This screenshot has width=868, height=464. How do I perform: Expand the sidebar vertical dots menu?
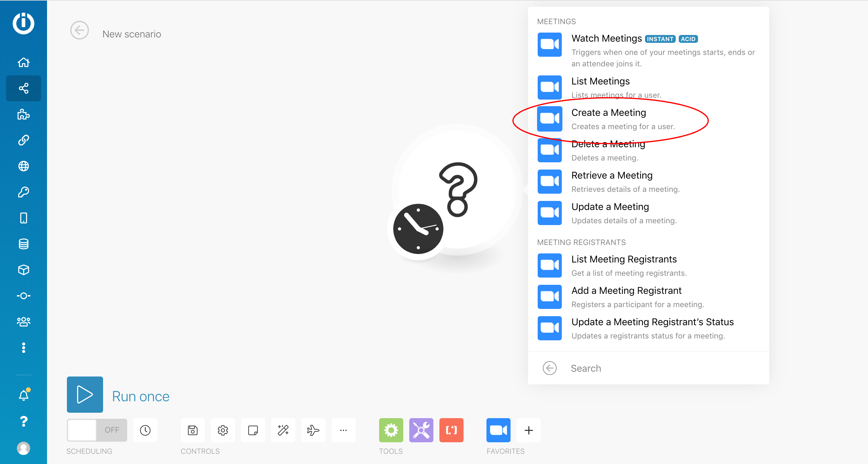24,347
